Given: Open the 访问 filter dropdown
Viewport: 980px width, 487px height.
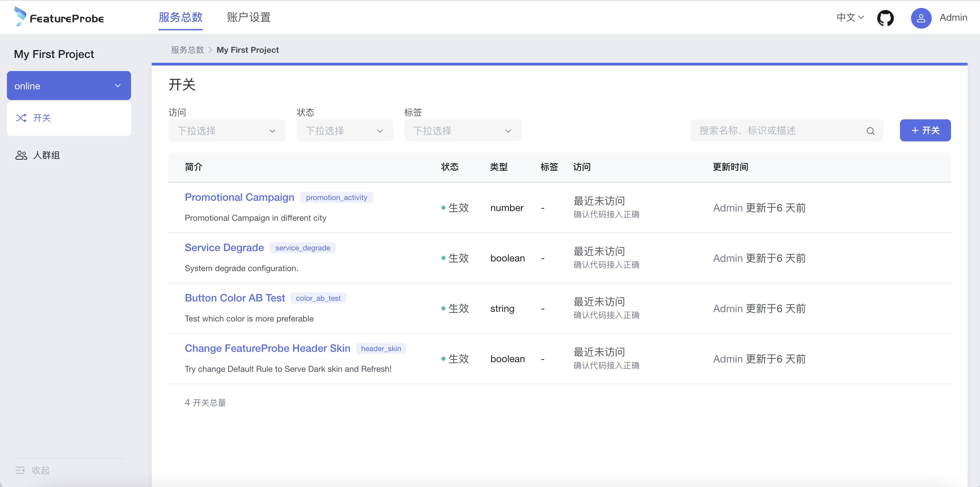Looking at the screenshot, I should point(226,131).
